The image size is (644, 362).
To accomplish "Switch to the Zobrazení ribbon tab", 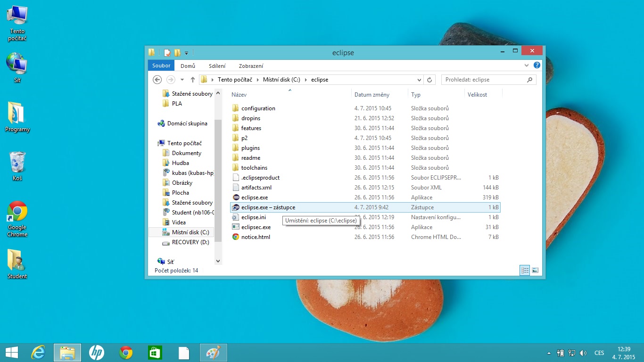I will pos(251,66).
